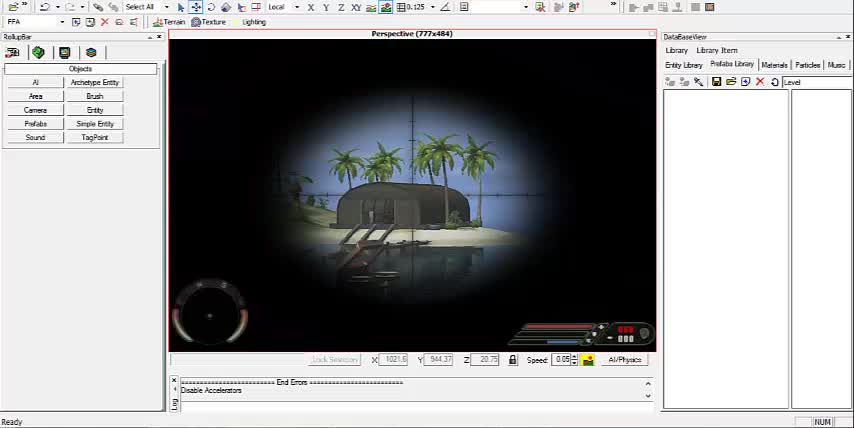Open the Select All filter dropdown
The image size is (854, 428).
tap(166, 7)
